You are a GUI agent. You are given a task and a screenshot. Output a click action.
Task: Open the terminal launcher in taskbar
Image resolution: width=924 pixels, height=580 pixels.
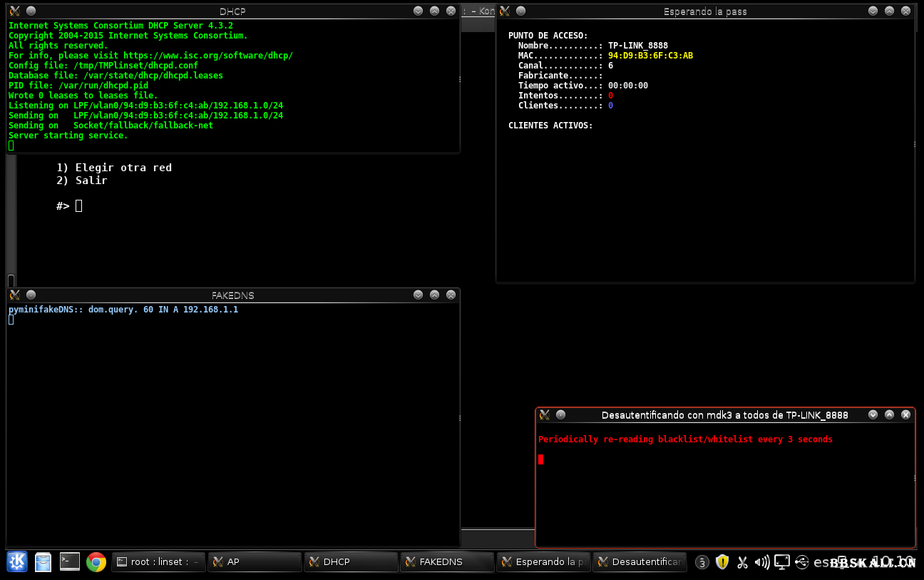click(x=70, y=562)
